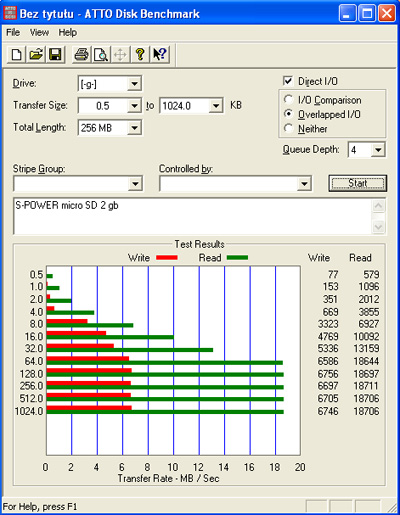Print results using the printer icon
Screen dimensions: 400x515
81,54
